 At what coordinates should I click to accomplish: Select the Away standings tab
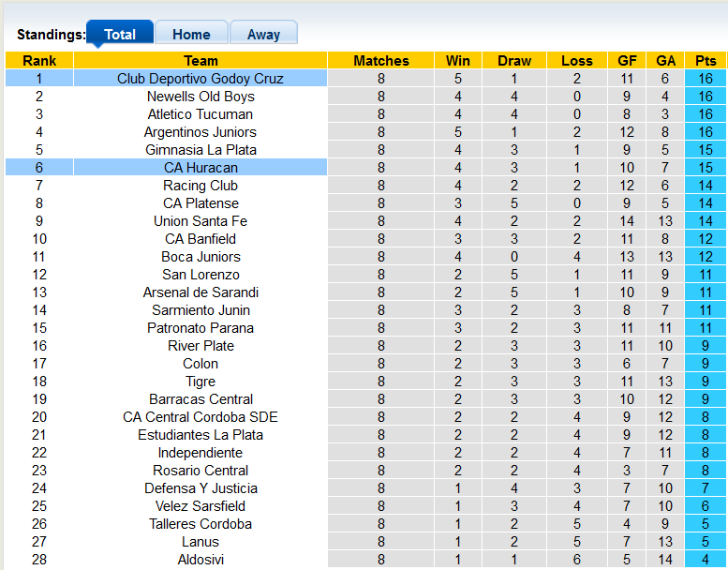point(263,35)
